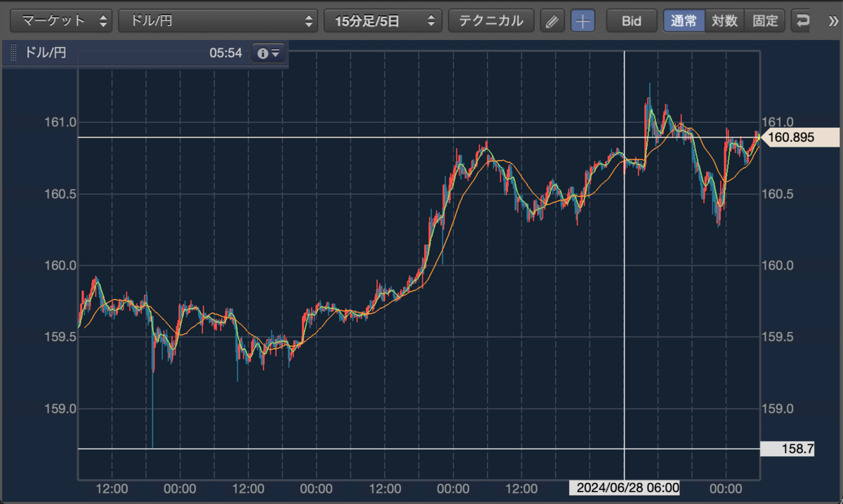Screen dimensions: 843x504
Task: Select the 通常 scale mode
Action: pos(684,21)
